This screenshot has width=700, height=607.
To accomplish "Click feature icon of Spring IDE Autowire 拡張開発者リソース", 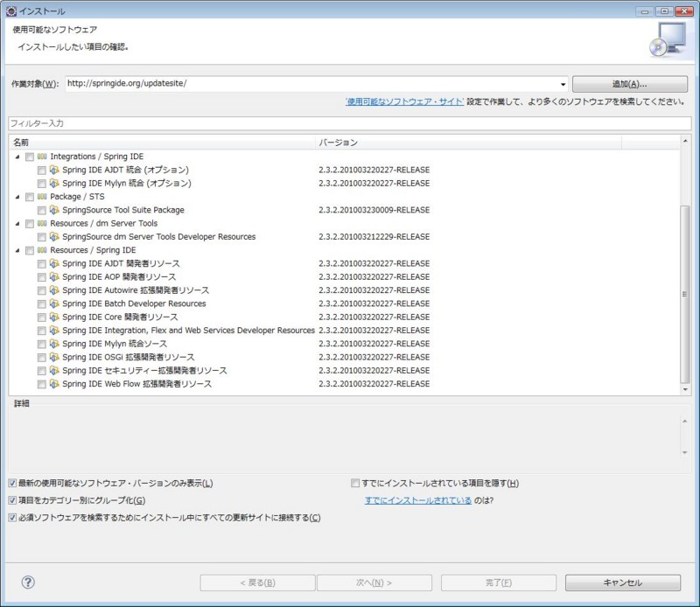I will 54,290.
